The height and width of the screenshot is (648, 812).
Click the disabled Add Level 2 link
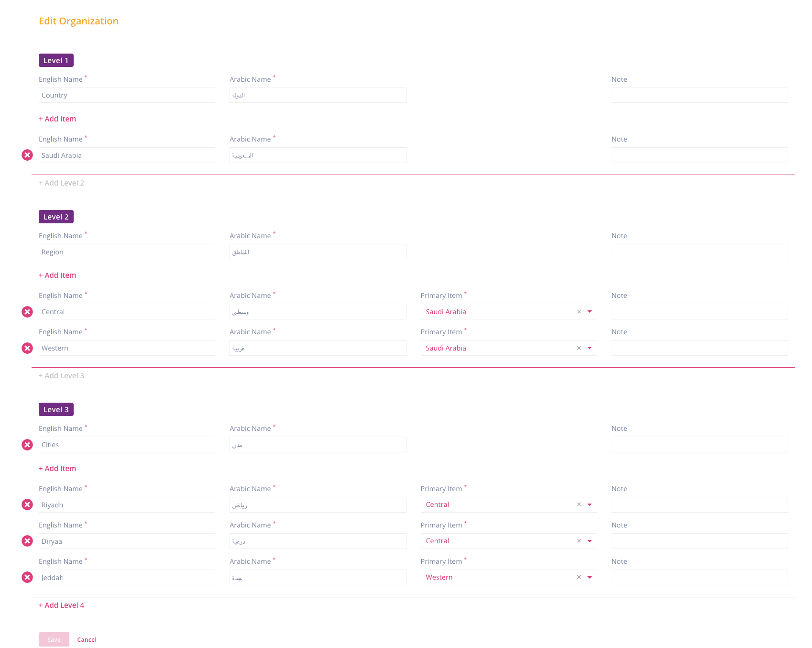tap(61, 183)
